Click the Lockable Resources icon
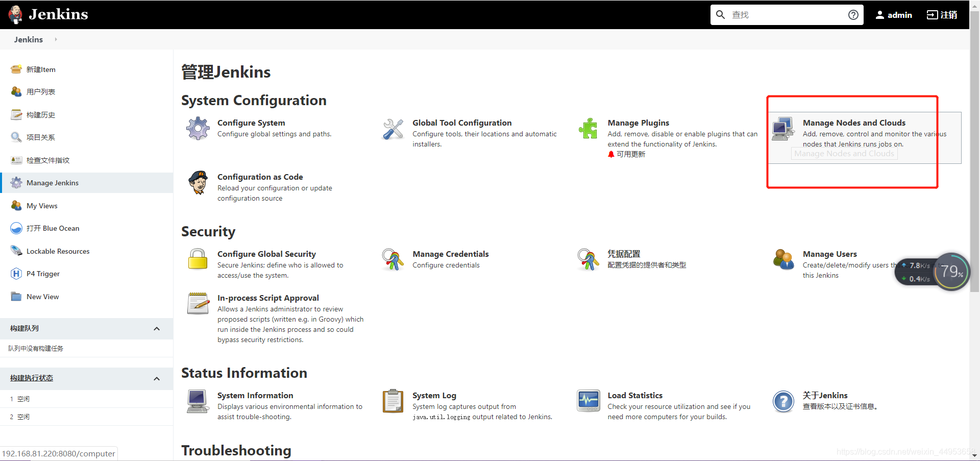The width and height of the screenshot is (980, 461). point(16,251)
